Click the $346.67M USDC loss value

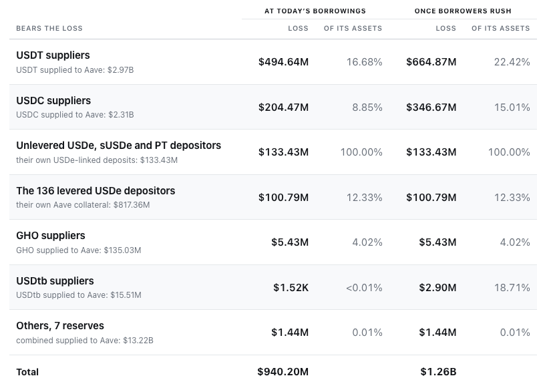(431, 107)
